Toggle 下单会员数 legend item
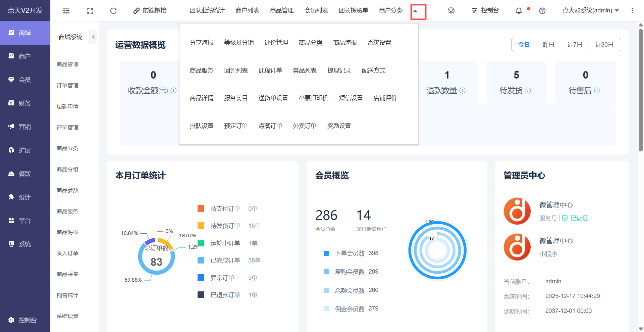 351,253
